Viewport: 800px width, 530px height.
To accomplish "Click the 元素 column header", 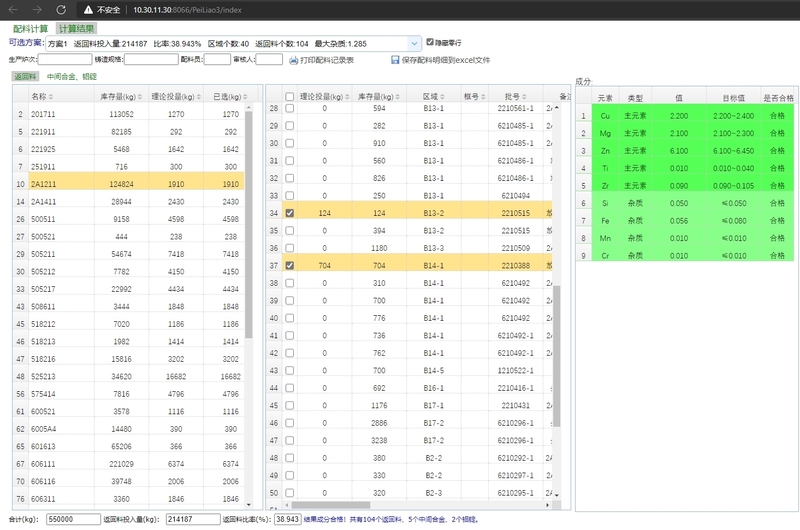I will click(605, 98).
